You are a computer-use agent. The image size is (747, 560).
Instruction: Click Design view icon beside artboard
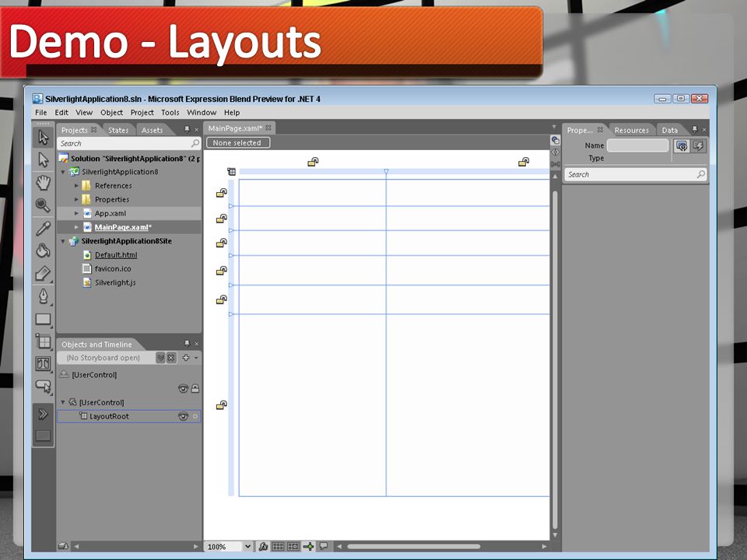(556, 140)
